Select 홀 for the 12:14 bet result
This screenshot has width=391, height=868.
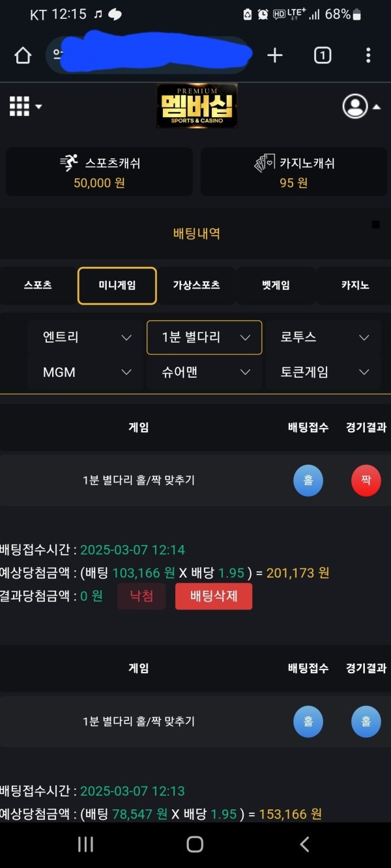coord(308,481)
